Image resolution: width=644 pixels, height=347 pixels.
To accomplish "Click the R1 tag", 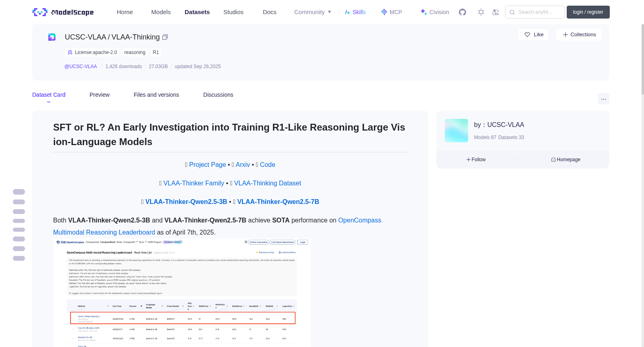I will click(x=156, y=52).
